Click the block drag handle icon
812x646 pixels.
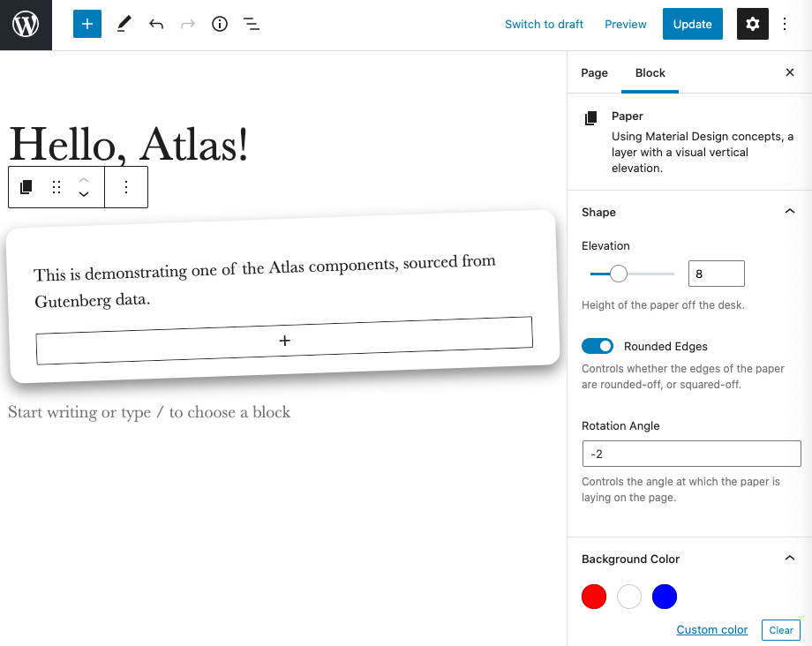(x=56, y=187)
